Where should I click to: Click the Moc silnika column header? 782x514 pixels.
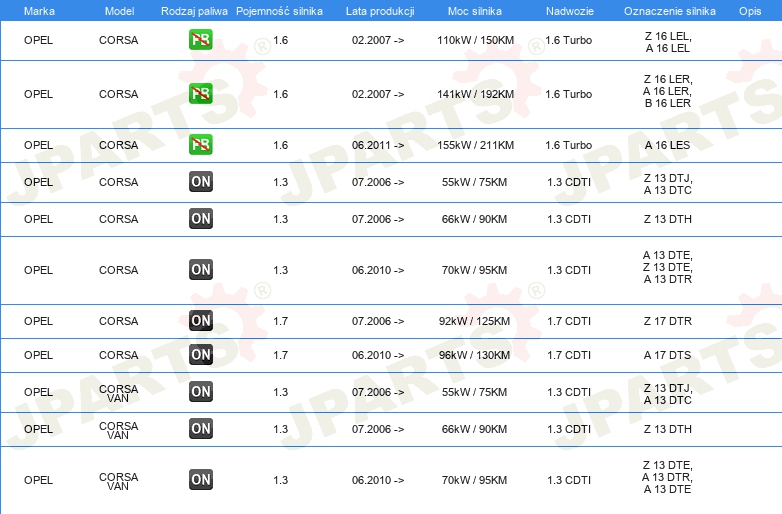476,11
